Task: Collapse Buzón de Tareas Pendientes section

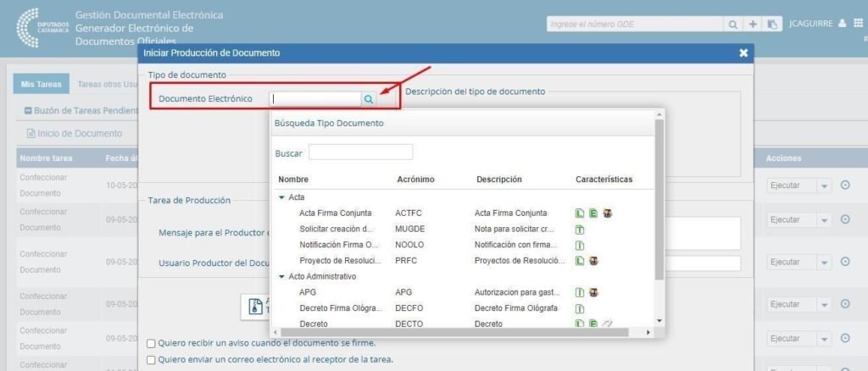Action: click(x=28, y=111)
